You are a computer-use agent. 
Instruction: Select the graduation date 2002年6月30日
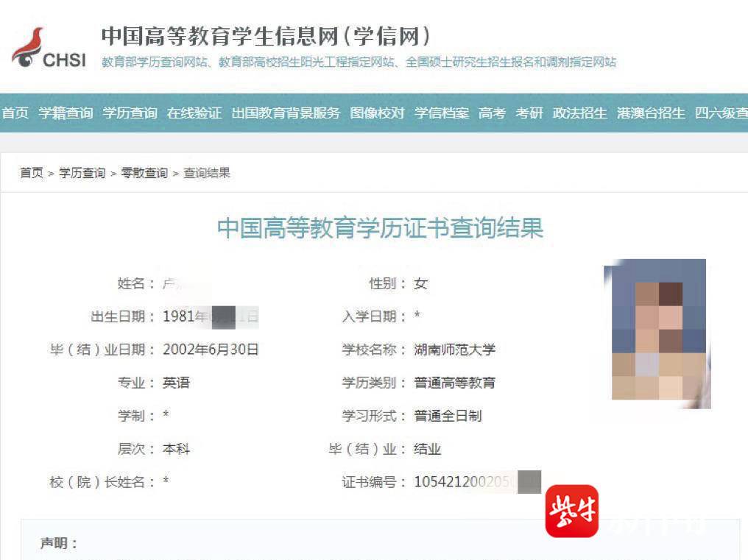(211, 350)
